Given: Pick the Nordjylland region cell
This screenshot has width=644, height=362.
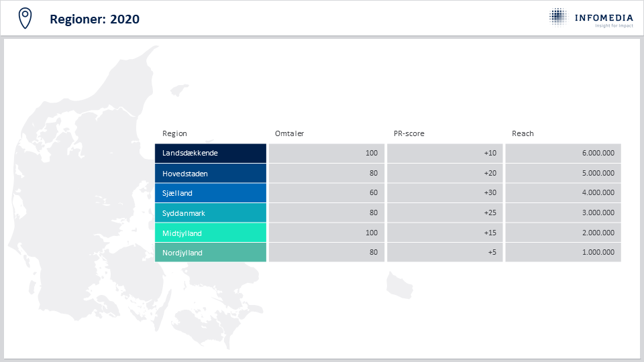Looking at the screenshot, I should pyautogui.click(x=210, y=253).
